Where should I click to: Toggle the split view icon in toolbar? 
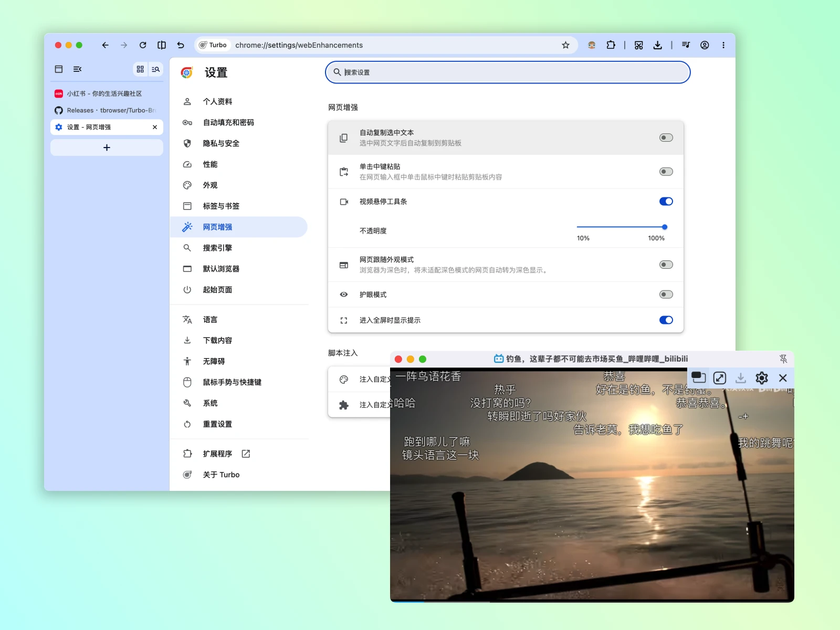pos(162,45)
